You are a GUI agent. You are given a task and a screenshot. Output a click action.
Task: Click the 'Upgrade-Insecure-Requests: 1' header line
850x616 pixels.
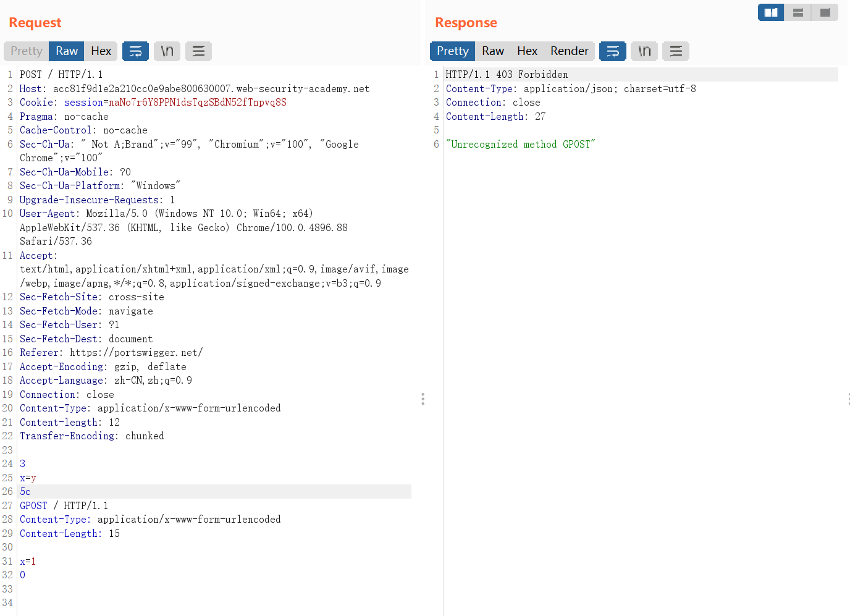(x=98, y=200)
